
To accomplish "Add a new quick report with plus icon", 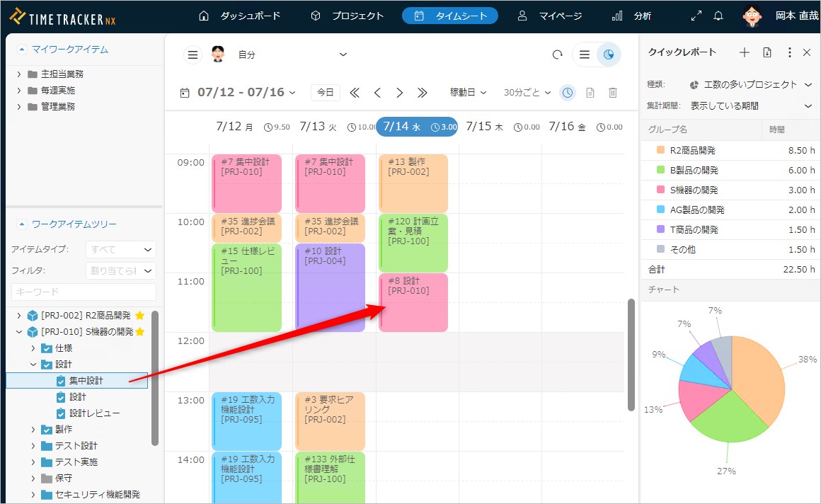I will pyautogui.click(x=744, y=52).
